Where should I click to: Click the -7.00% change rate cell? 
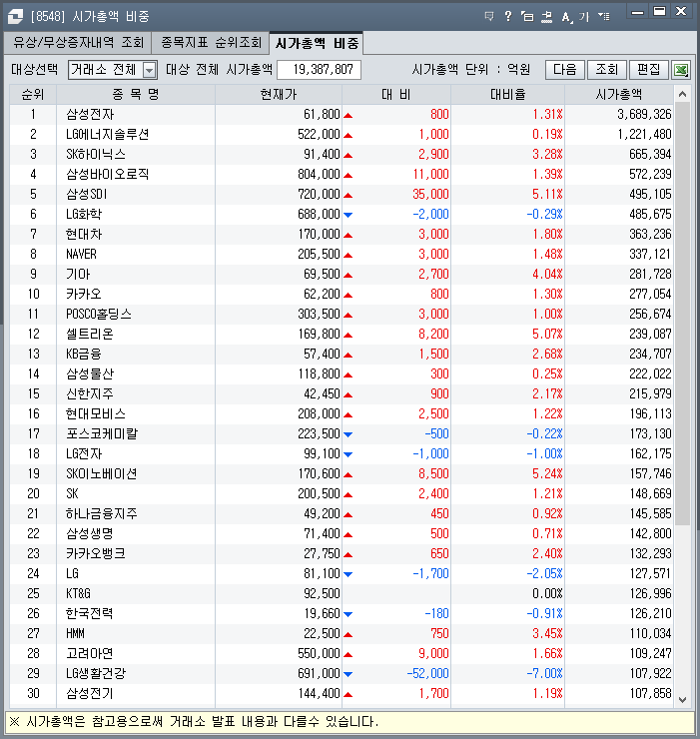pyautogui.click(x=544, y=673)
